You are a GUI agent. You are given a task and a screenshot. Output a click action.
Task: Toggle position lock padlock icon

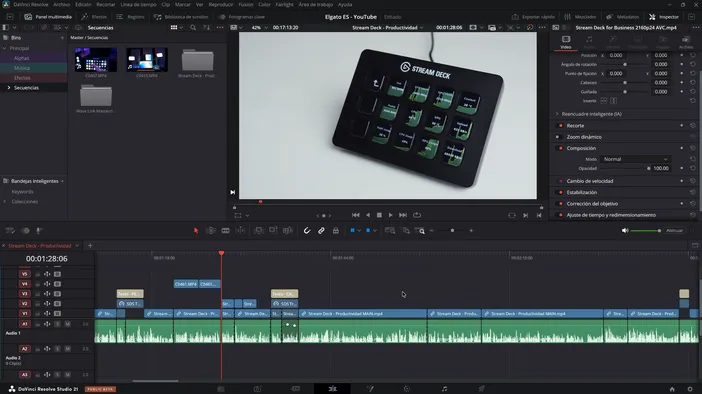coord(335,231)
